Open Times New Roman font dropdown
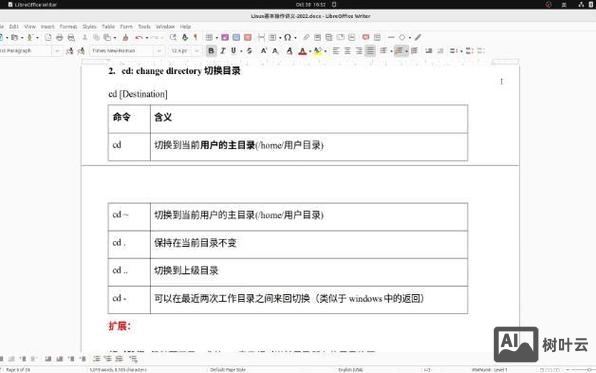Image resolution: width=596 pixels, height=373 pixels. [159, 51]
